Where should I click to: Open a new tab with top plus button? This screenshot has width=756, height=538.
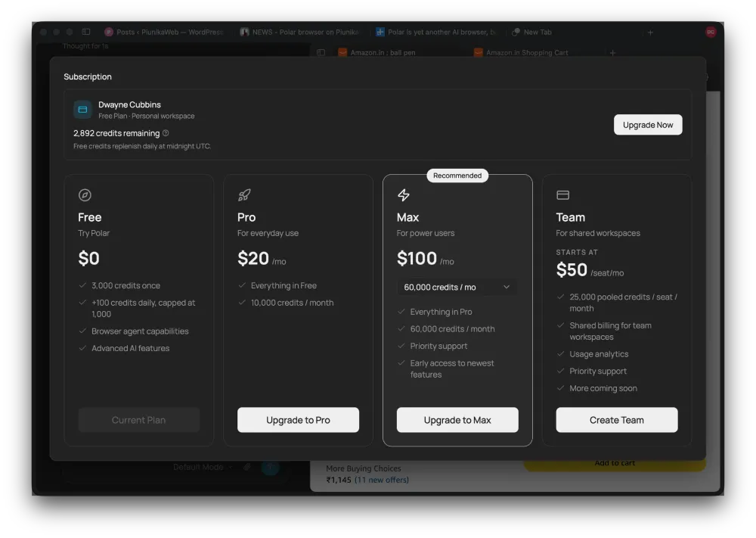(650, 33)
